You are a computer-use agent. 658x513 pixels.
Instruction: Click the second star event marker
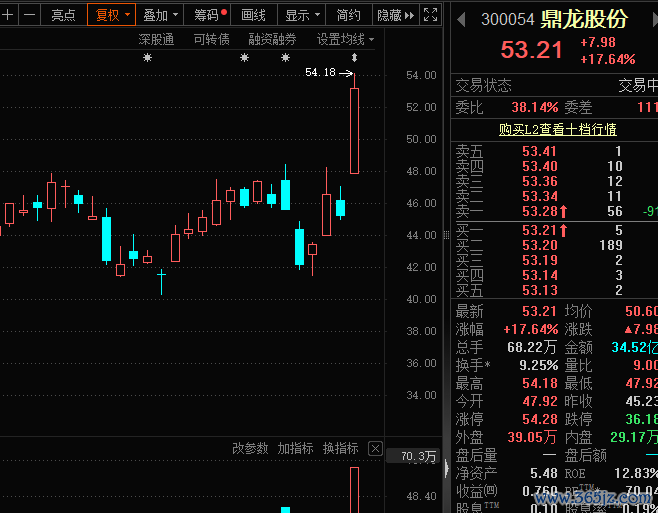(x=244, y=58)
